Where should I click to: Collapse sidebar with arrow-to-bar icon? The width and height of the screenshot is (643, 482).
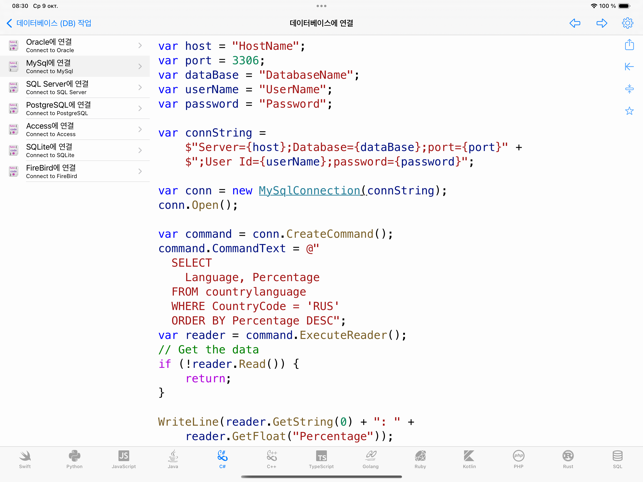click(x=629, y=66)
